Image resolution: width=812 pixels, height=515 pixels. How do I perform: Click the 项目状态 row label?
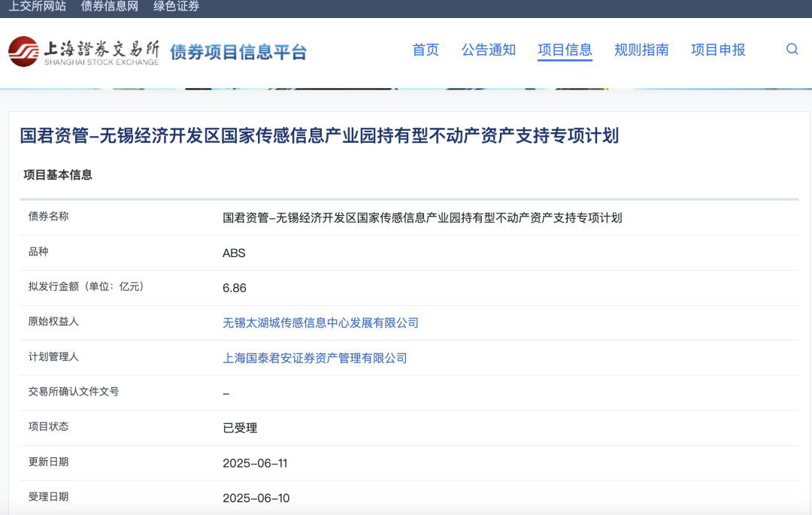pyautogui.click(x=48, y=426)
